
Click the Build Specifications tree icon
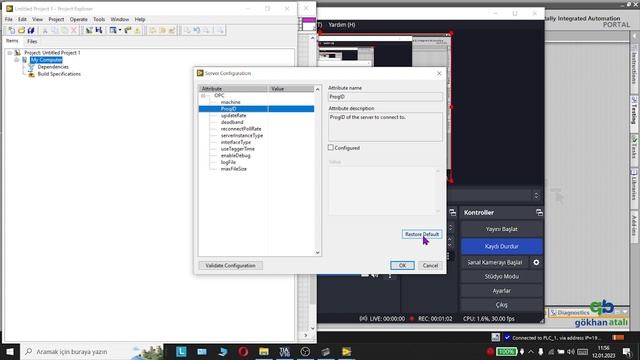pos(31,74)
